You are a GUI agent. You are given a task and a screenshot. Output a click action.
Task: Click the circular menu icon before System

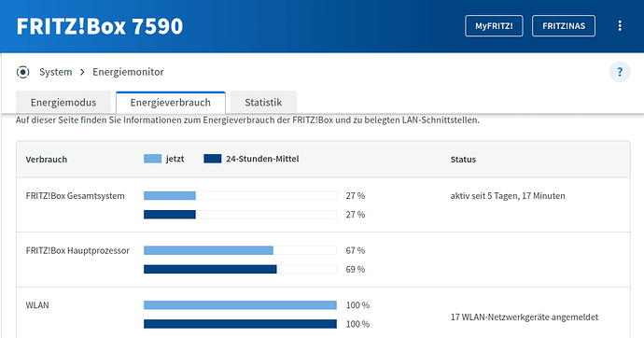[x=23, y=72]
